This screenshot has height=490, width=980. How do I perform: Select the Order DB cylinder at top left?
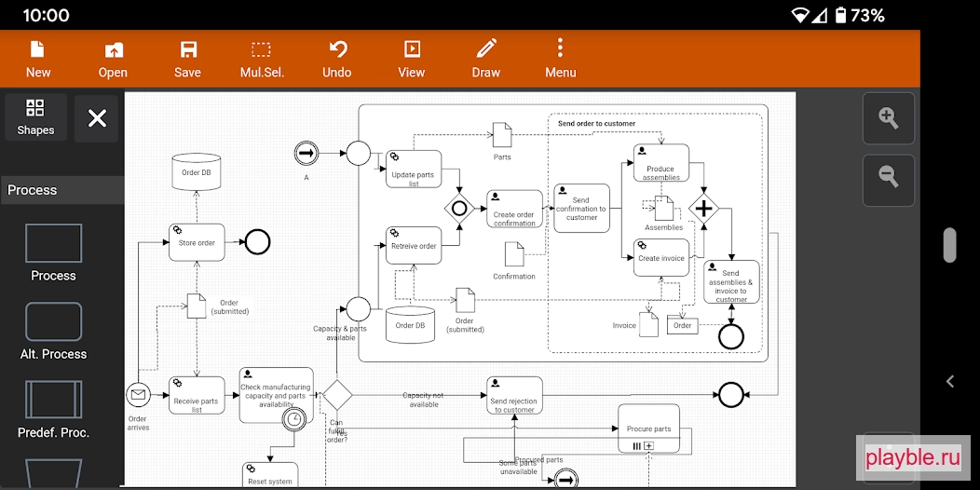197,172
